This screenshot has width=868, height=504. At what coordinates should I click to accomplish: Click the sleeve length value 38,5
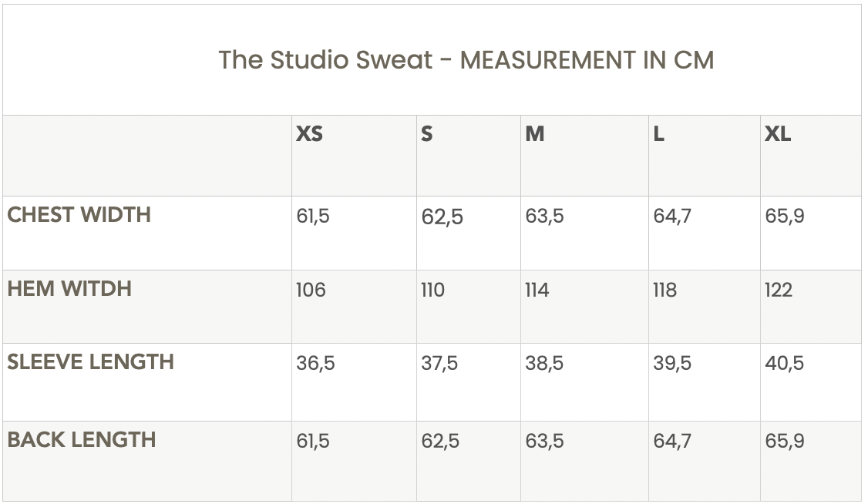pyautogui.click(x=544, y=364)
